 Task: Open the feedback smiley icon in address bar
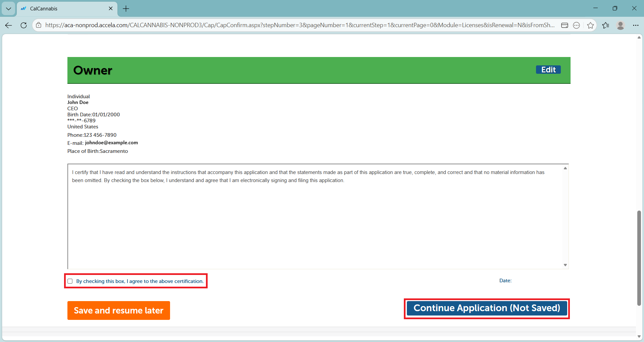pyautogui.click(x=577, y=25)
